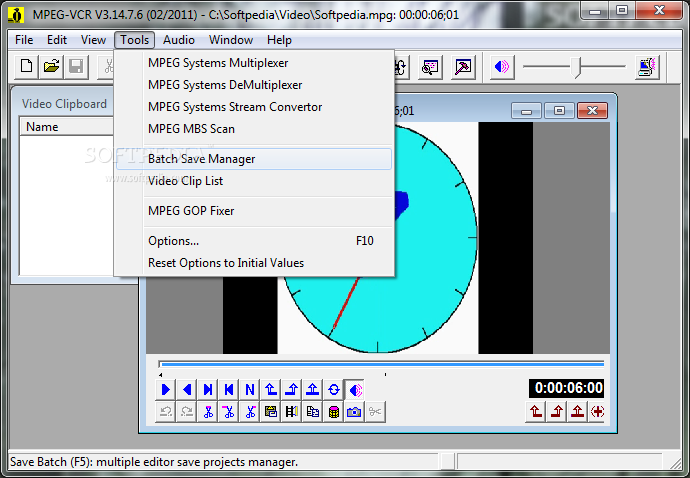This screenshot has height=478, width=690.
Task: Minimize the inner video window
Action: coord(526,111)
